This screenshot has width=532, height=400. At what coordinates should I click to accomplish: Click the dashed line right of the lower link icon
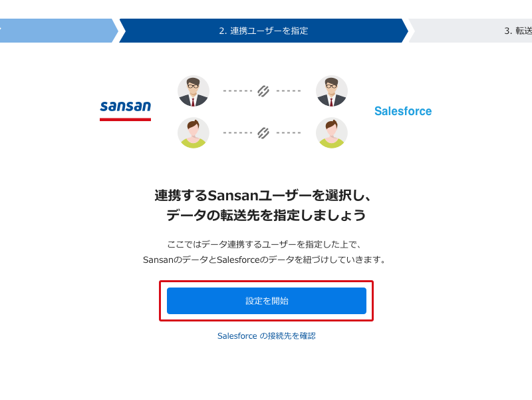point(289,132)
